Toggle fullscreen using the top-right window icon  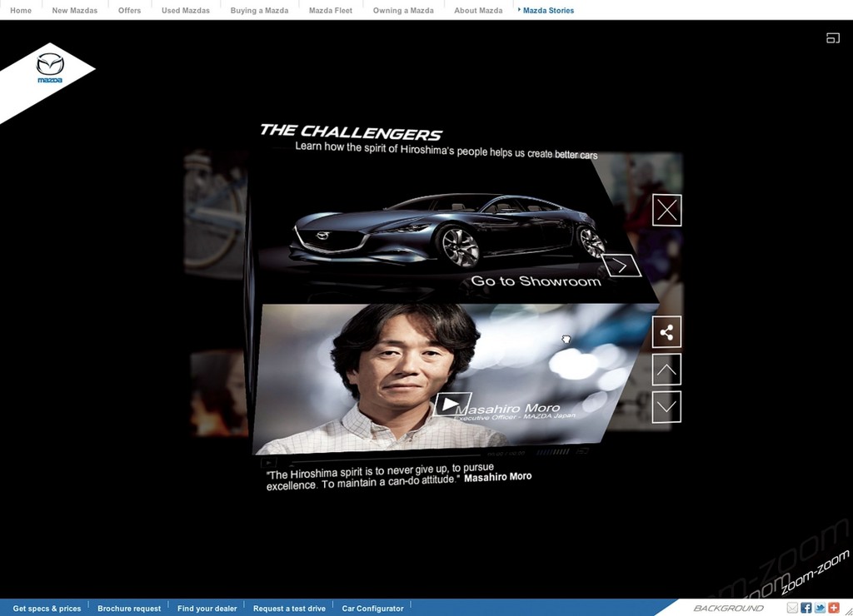832,37
